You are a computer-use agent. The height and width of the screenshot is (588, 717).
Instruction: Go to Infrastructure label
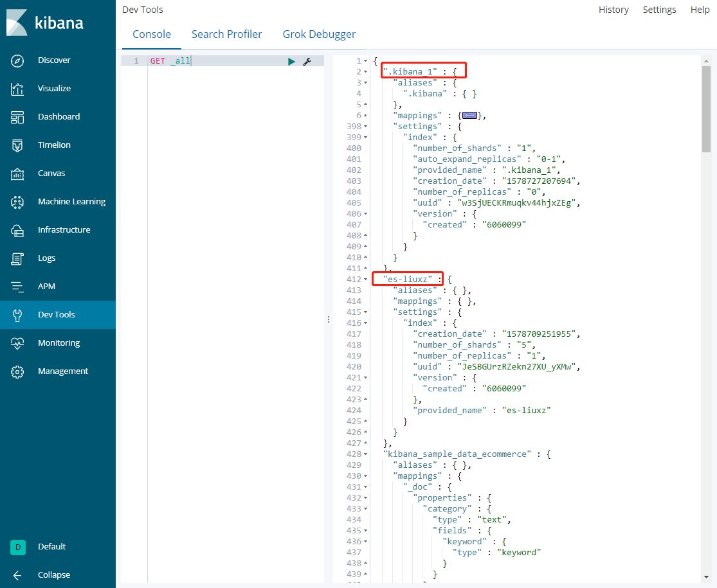64,230
